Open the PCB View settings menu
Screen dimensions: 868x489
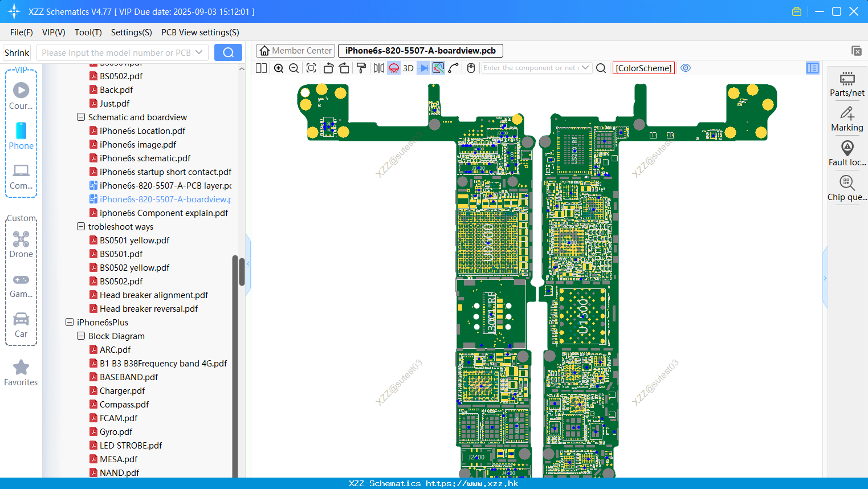point(200,32)
